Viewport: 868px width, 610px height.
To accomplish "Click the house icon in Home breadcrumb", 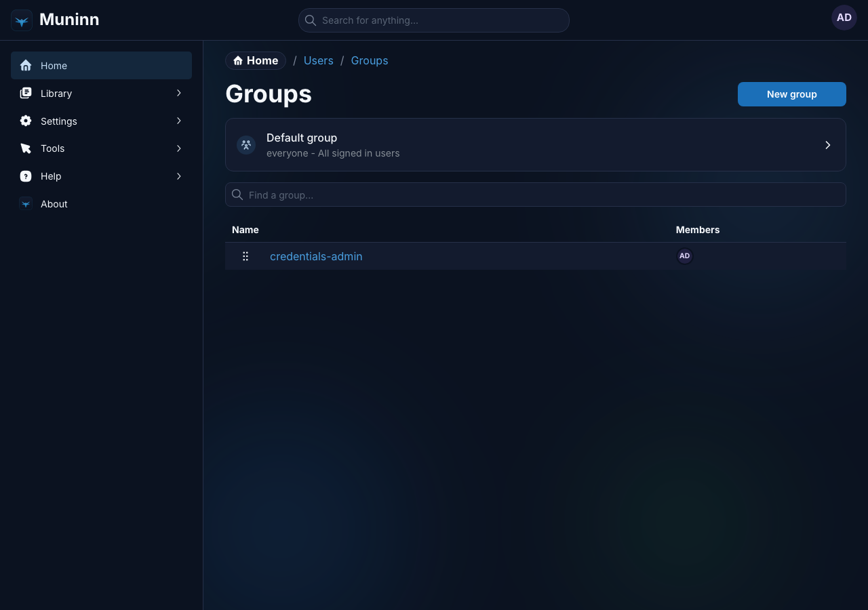I will coord(238,61).
